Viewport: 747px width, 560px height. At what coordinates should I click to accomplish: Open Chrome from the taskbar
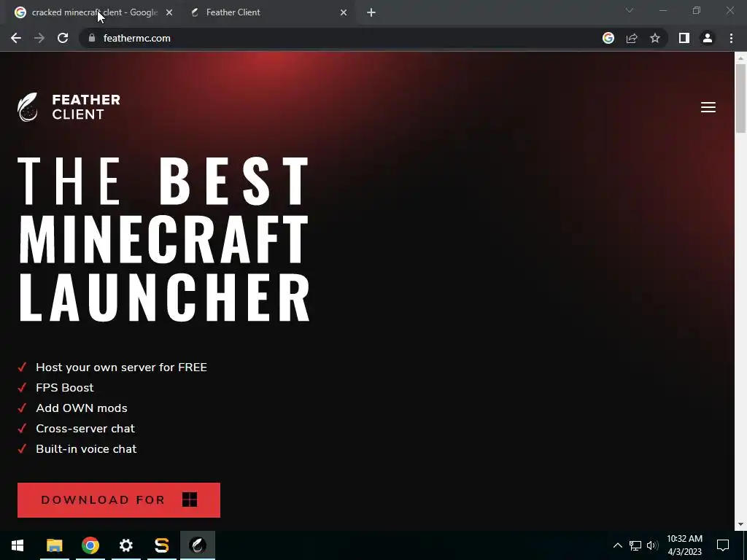90,545
